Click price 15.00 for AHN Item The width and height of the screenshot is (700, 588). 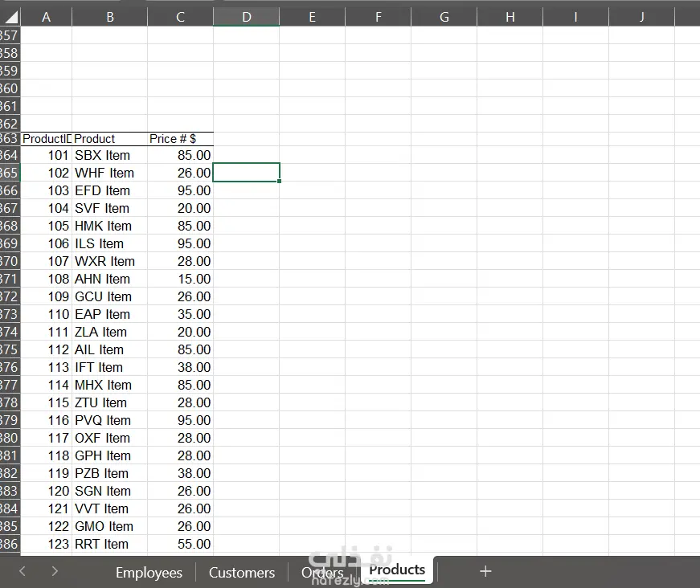pos(180,279)
